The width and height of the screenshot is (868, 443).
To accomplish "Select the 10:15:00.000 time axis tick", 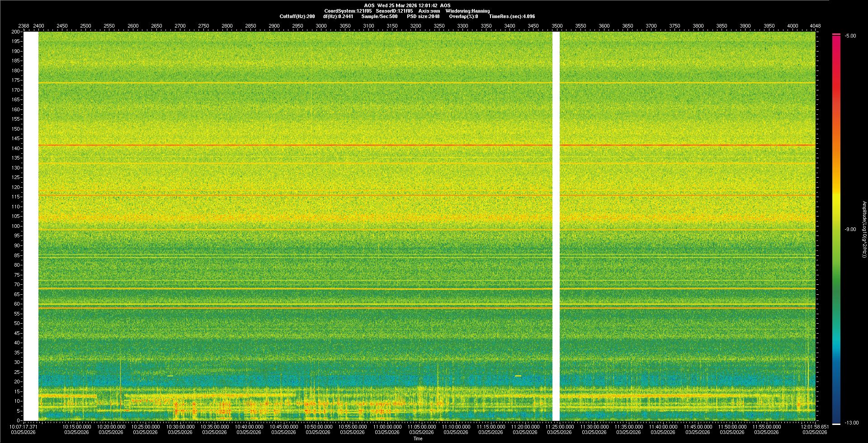I will pyautogui.click(x=77, y=427).
